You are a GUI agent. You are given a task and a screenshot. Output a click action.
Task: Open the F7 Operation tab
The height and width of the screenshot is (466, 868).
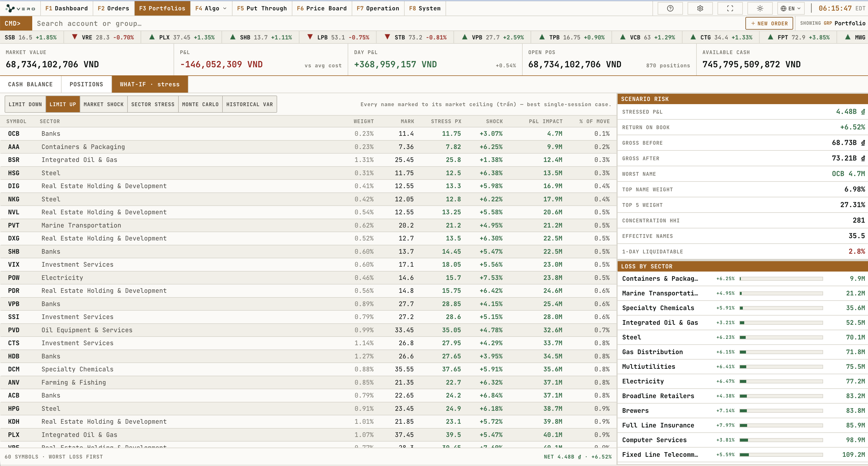(x=378, y=8)
